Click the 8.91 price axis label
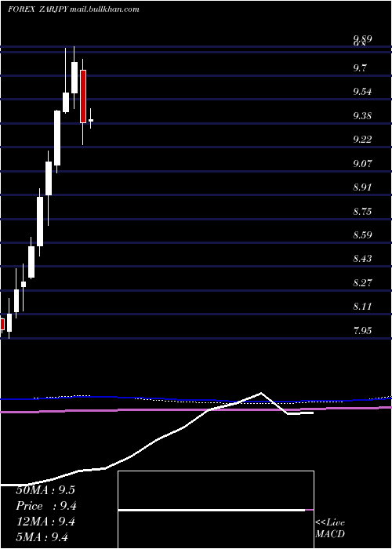The height and width of the screenshot is (549, 392). point(362,187)
